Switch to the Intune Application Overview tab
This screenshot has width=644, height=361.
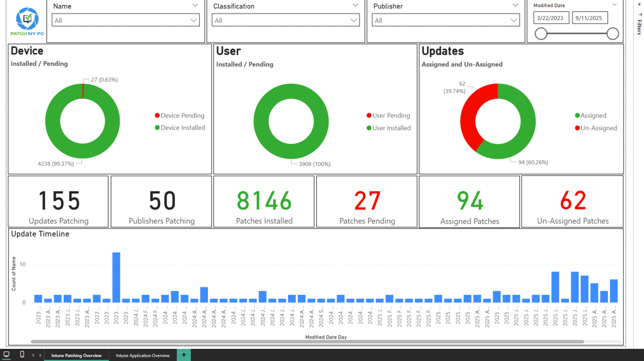coord(143,355)
